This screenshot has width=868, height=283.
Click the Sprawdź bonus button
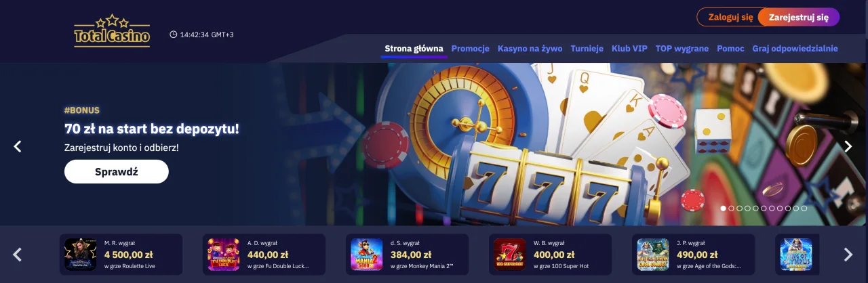[x=117, y=172]
